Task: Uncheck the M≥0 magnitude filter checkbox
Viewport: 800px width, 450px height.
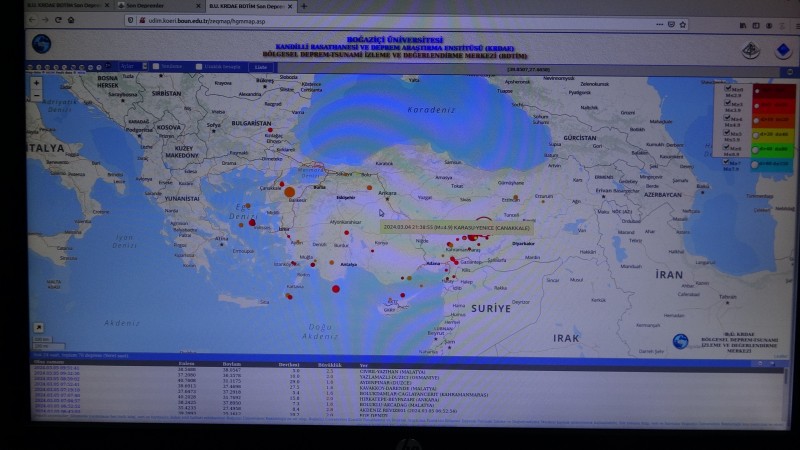Action: pyautogui.click(x=729, y=90)
